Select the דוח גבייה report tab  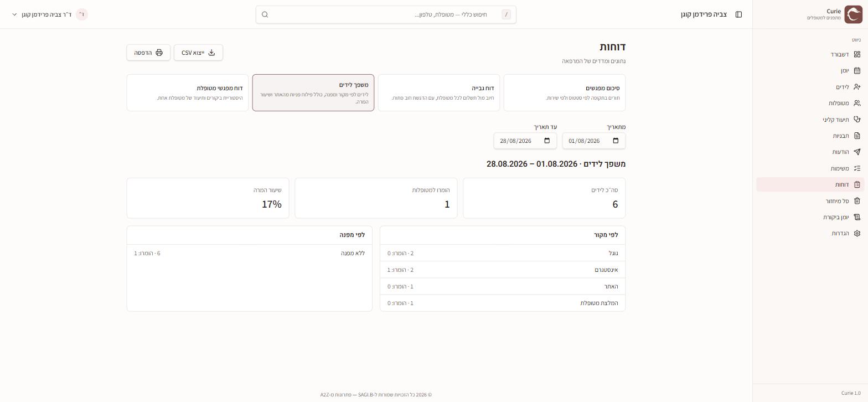[439, 92]
